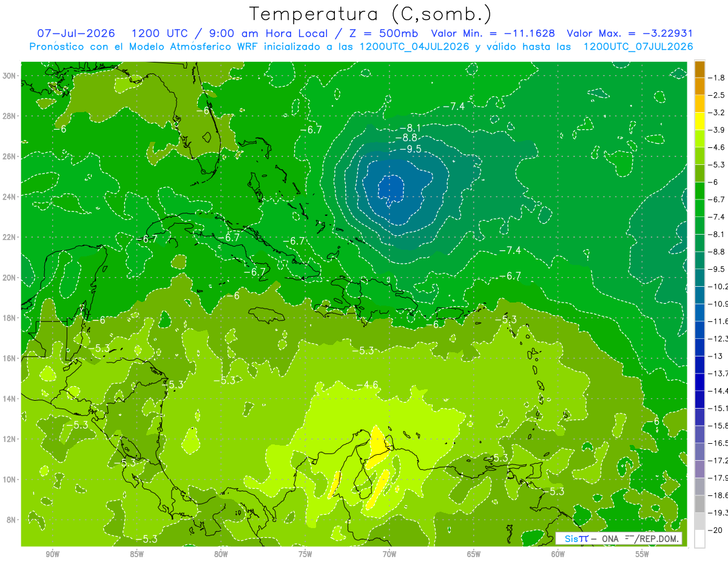The width and height of the screenshot is (728, 562).
Task: Click the "55W" longitude axis label
Action: [642, 554]
